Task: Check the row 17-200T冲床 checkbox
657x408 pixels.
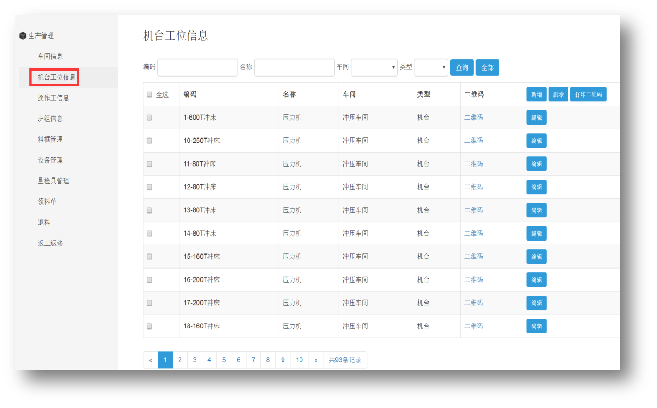Action: 149,303
